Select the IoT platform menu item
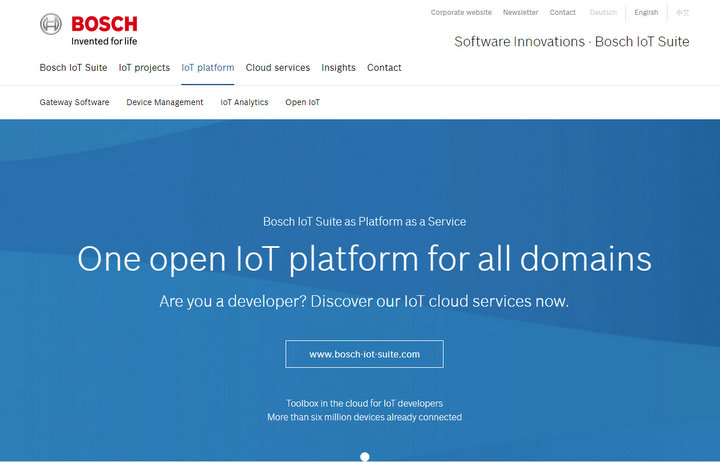This screenshot has width=720, height=462. [x=208, y=68]
